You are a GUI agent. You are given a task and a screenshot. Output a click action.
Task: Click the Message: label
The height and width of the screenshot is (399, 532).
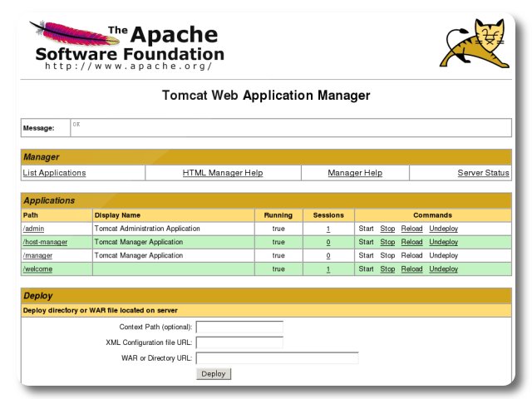pos(39,128)
